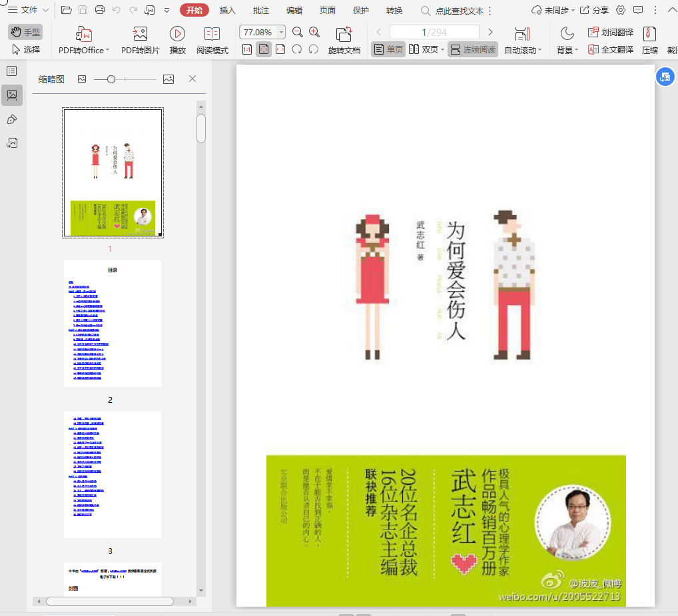Screen dimensions: 678x616
Task: Open 阅读模式 reading mode
Action: pos(212,35)
